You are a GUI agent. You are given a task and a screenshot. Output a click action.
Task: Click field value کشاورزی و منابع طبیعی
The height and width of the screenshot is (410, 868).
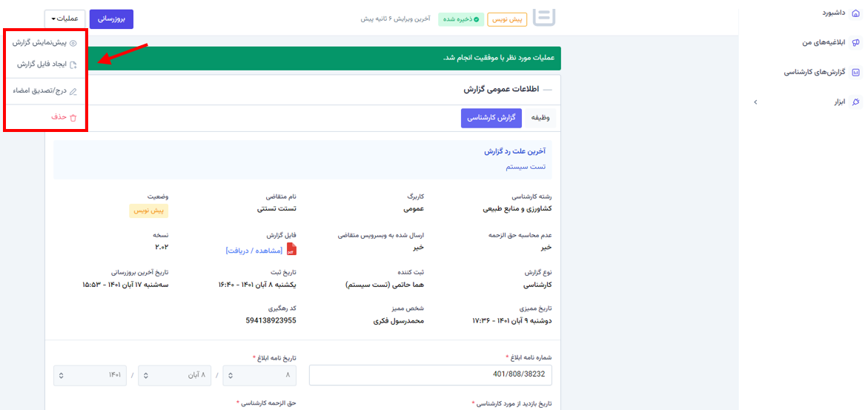coord(517,209)
